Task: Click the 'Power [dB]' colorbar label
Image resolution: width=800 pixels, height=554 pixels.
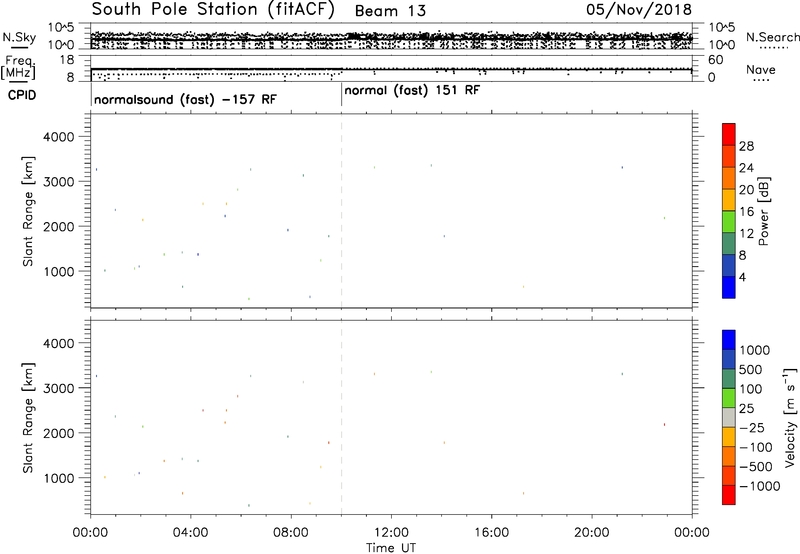Action: coord(763,211)
